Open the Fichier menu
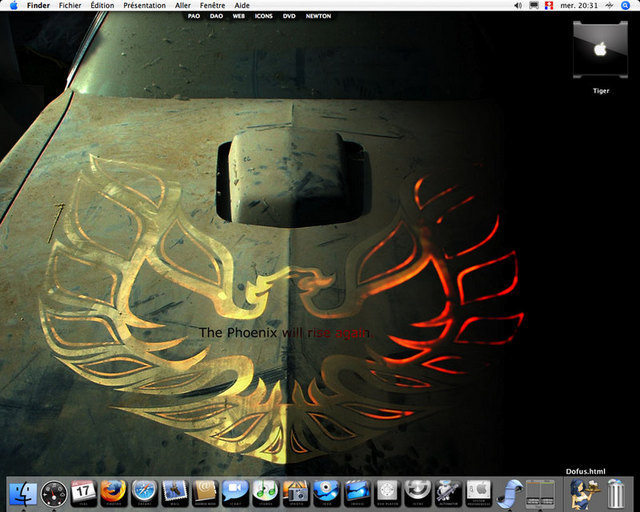Screen dimensions: 640x512 [x=70, y=5]
